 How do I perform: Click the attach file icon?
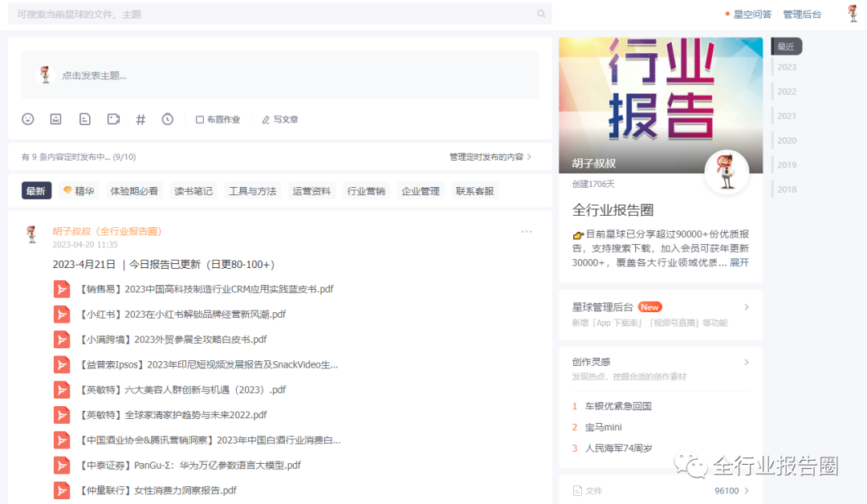click(x=84, y=120)
